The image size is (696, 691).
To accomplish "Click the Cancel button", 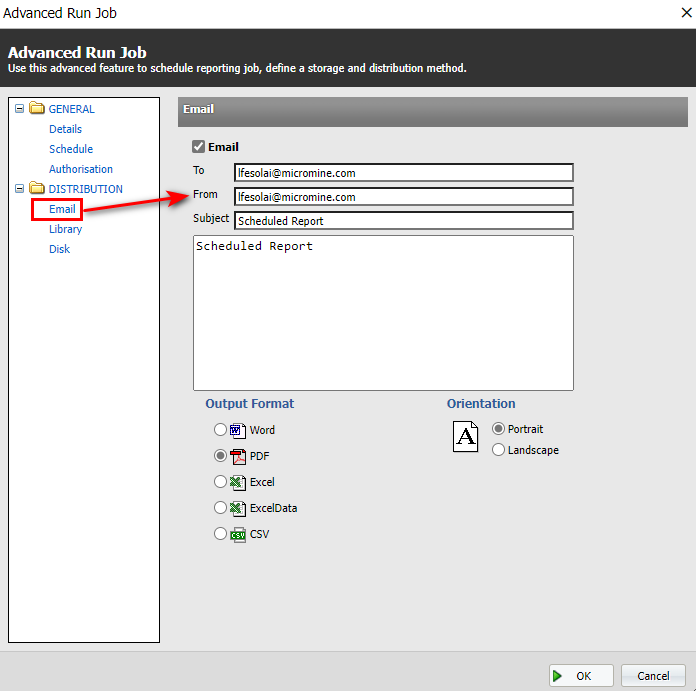I will 653,676.
